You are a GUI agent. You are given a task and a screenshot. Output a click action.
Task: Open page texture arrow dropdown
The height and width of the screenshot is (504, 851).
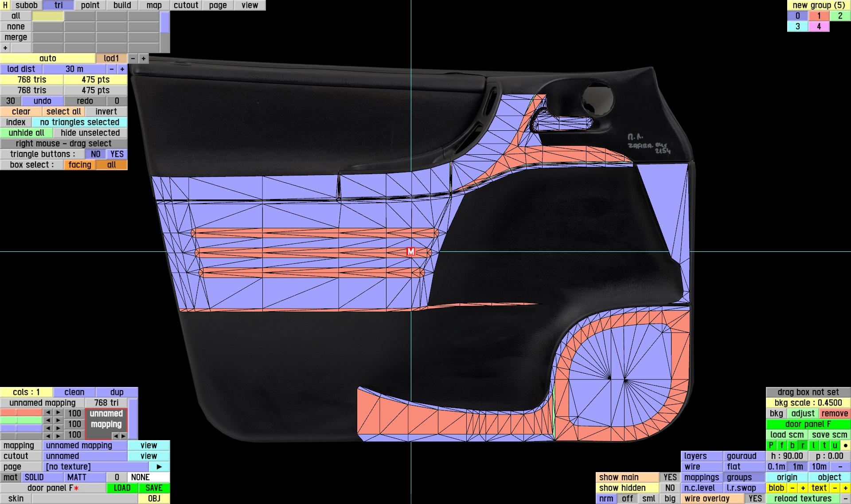pyautogui.click(x=159, y=467)
